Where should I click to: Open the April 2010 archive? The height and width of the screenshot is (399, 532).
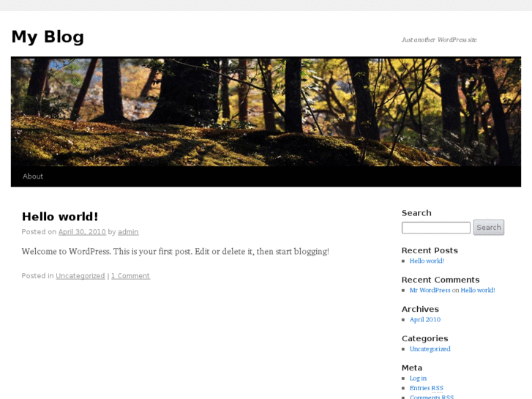425,319
